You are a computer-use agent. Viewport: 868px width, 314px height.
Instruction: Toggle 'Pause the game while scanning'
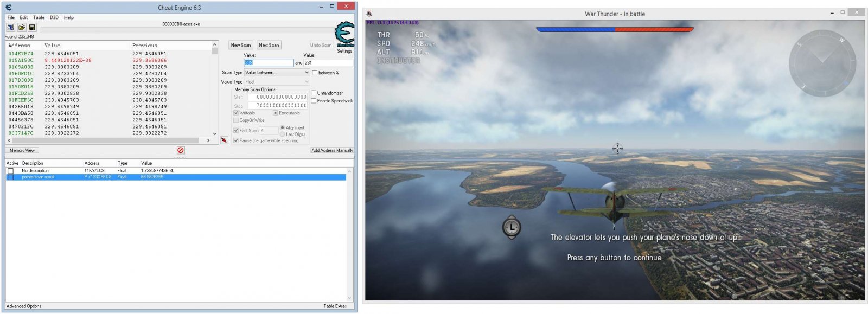point(236,140)
